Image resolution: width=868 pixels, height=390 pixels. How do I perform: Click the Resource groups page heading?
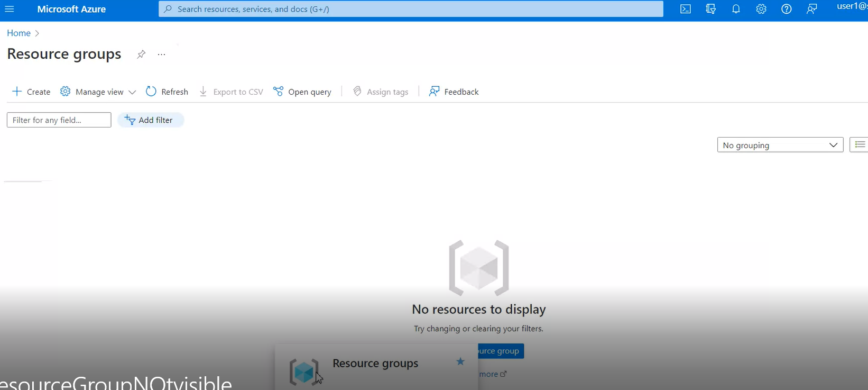pyautogui.click(x=64, y=54)
